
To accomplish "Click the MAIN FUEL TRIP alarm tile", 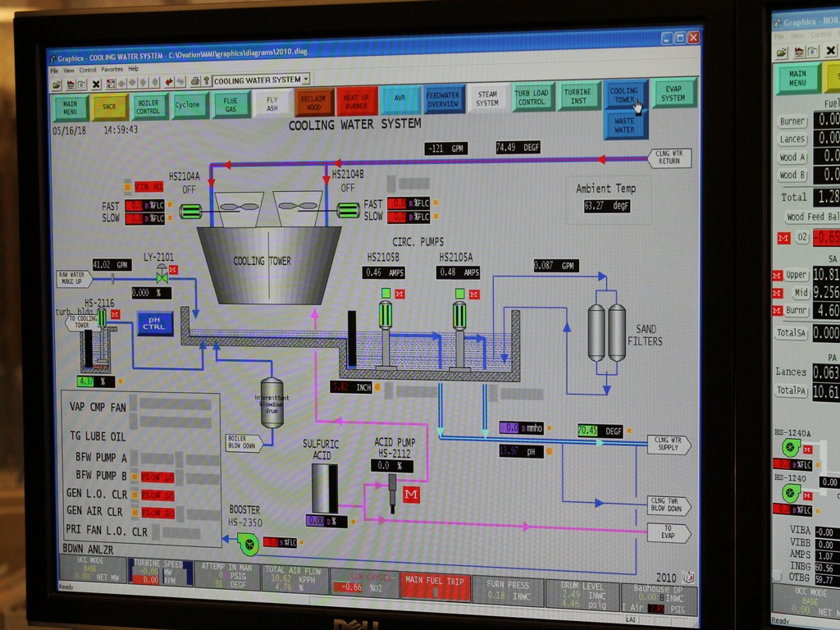I will point(433,586).
